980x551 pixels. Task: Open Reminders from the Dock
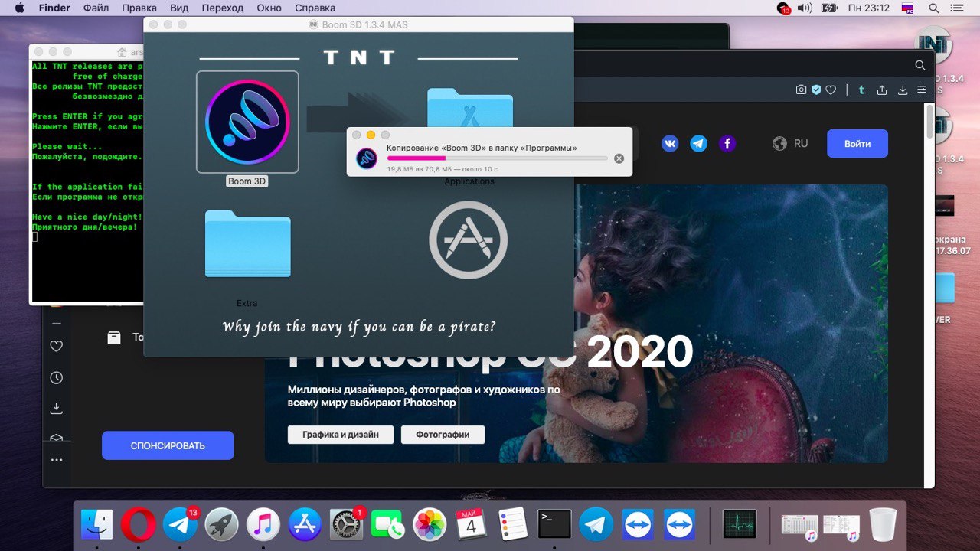(512, 525)
